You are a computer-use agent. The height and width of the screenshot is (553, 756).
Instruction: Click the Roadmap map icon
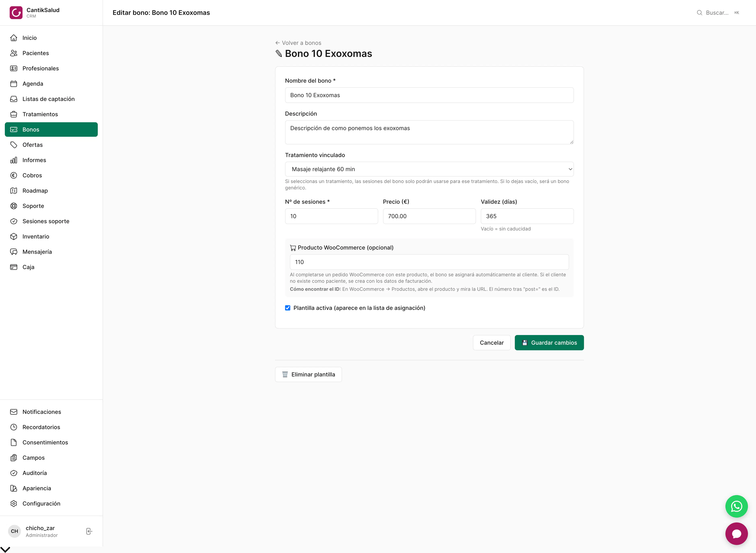coord(14,191)
